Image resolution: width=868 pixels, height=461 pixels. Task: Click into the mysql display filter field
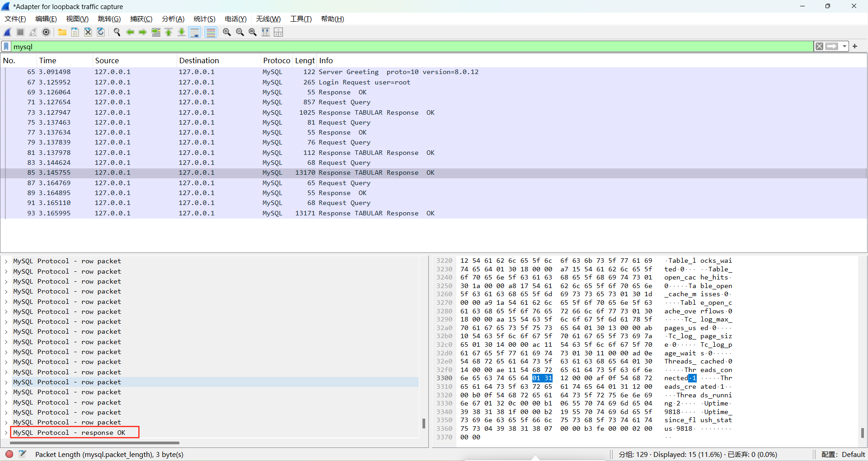point(412,47)
